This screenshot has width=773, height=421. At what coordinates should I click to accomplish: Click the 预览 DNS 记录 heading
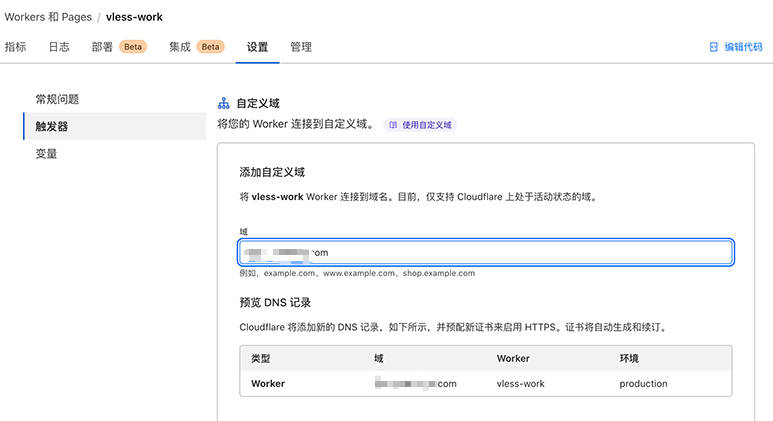(x=275, y=302)
